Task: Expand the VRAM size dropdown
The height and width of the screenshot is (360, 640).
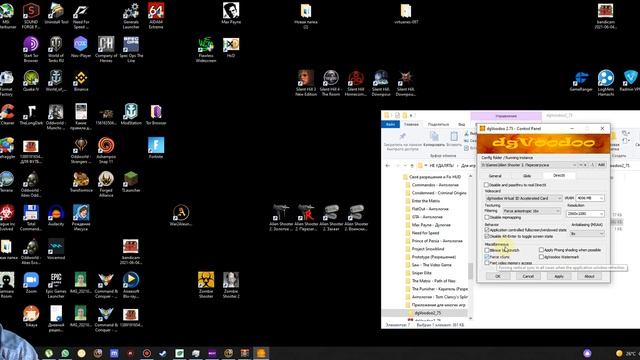Action: [x=589, y=198]
